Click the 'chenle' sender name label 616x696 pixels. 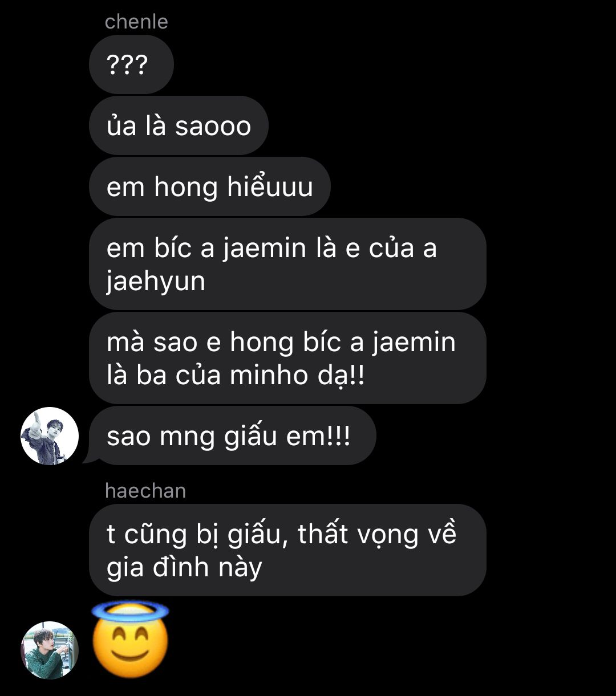[x=136, y=22]
